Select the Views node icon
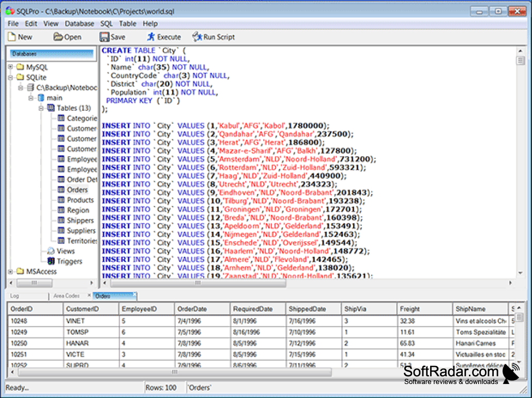Viewport: 532px width, 398px height. point(51,251)
